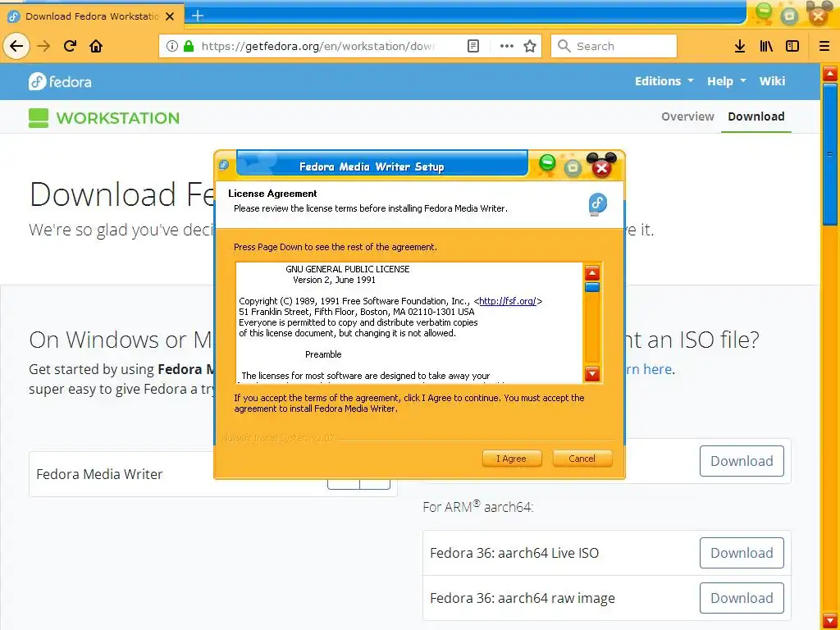The image size is (840, 630).
Task: Go back with the browser back arrow
Action: (16, 46)
